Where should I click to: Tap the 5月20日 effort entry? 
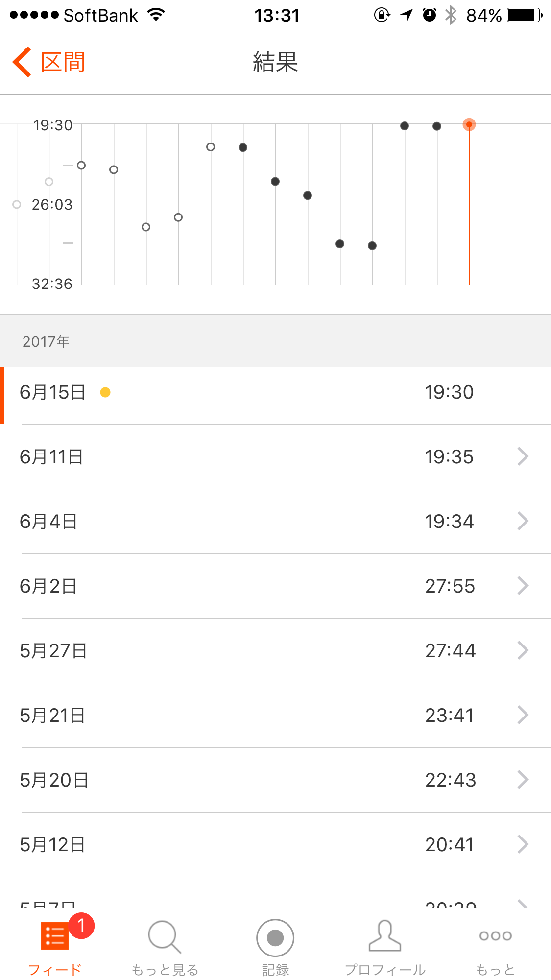(275, 780)
